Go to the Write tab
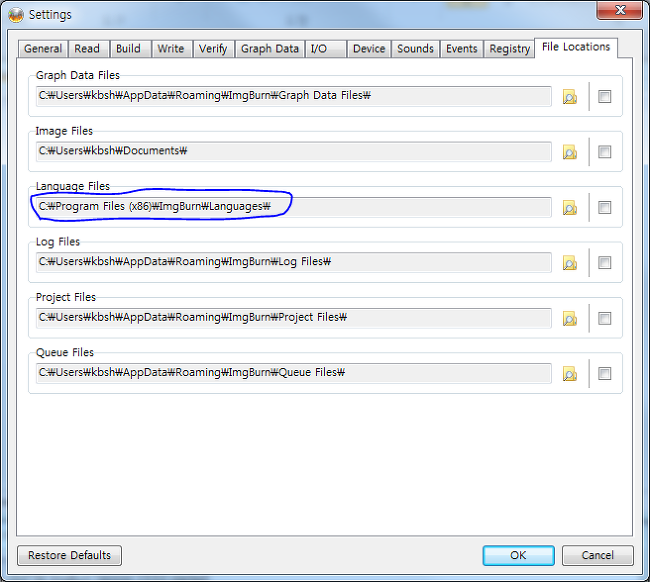 click(172, 49)
